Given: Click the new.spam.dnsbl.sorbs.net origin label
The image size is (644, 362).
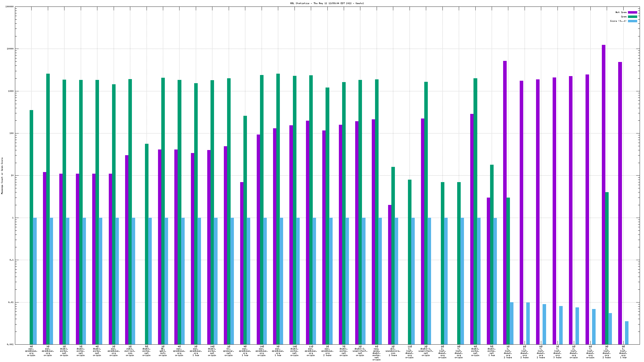Looking at the screenshot, I should tap(377, 353).
